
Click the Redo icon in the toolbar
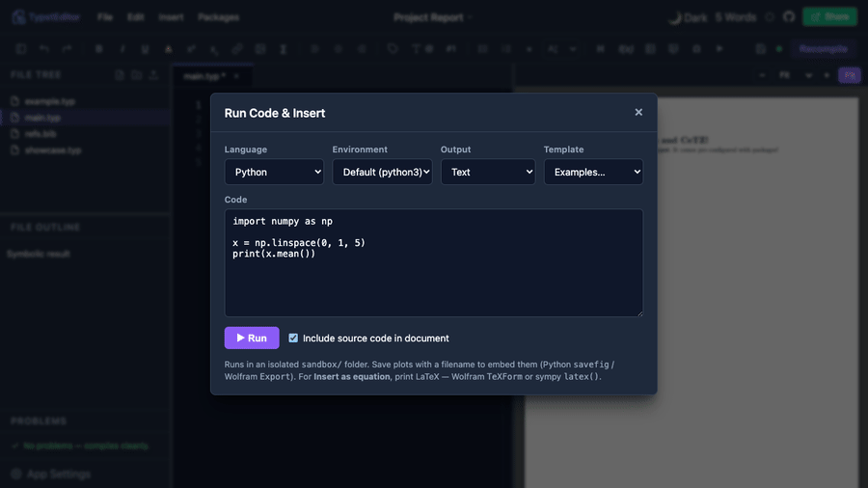click(67, 48)
